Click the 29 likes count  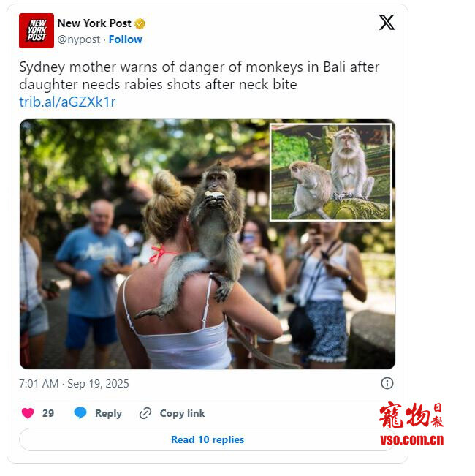tap(48, 413)
